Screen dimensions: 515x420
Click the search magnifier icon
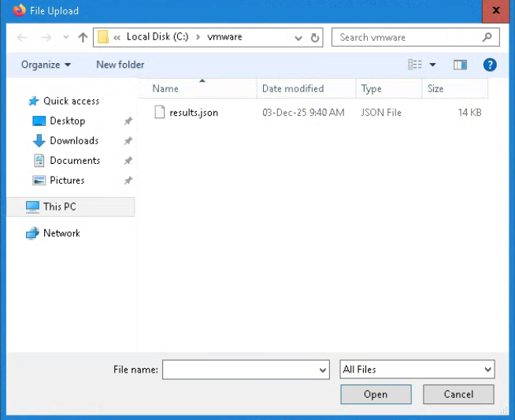[487, 37]
